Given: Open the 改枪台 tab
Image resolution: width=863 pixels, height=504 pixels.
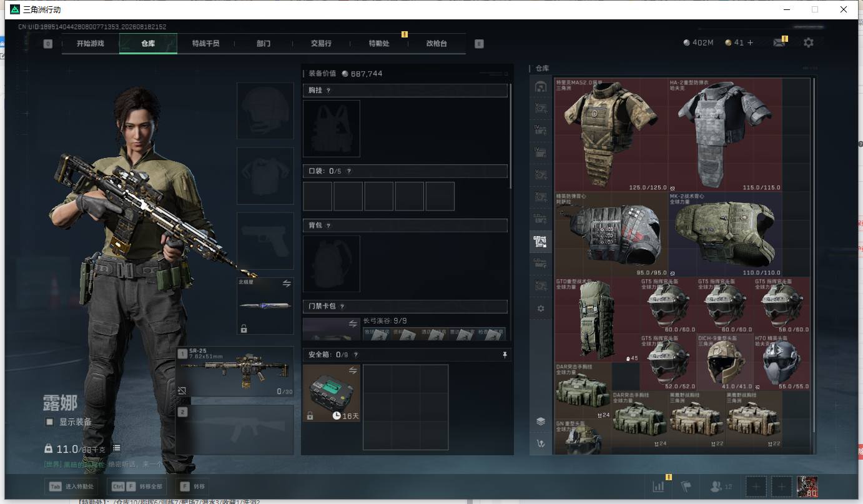Looking at the screenshot, I should click(436, 44).
